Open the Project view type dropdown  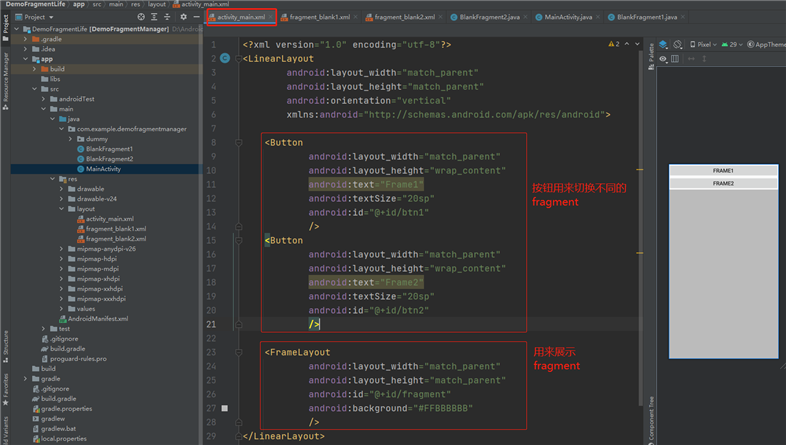[x=35, y=17]
